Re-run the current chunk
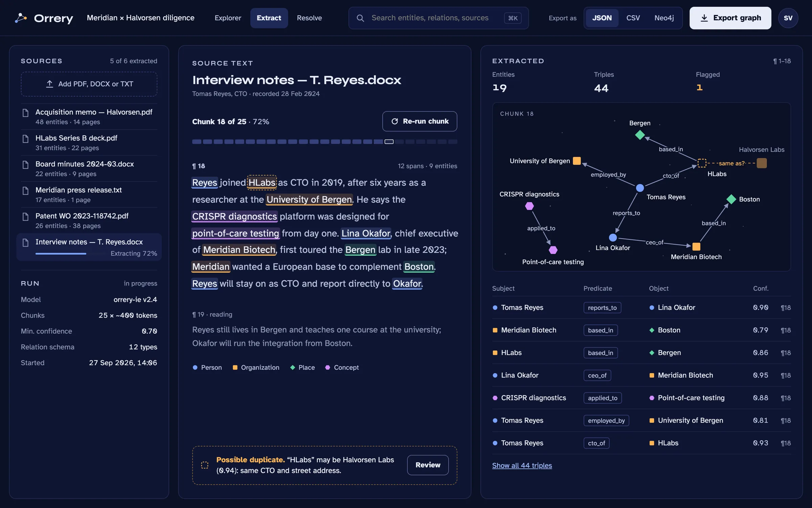 pyautogui.click(x=420, y=121)
